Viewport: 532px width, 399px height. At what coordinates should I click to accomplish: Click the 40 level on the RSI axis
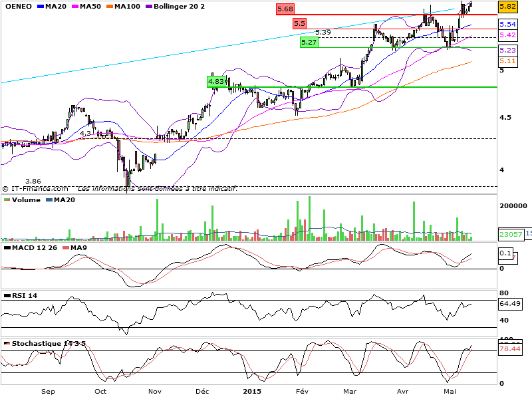pyautogui.click(x=504, y=321)
